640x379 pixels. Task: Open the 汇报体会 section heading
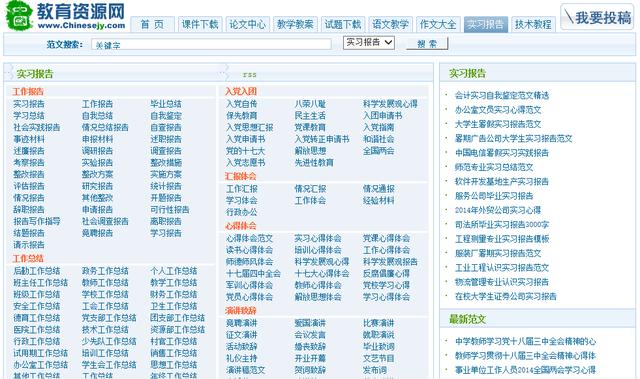click(x=241, y=176)
